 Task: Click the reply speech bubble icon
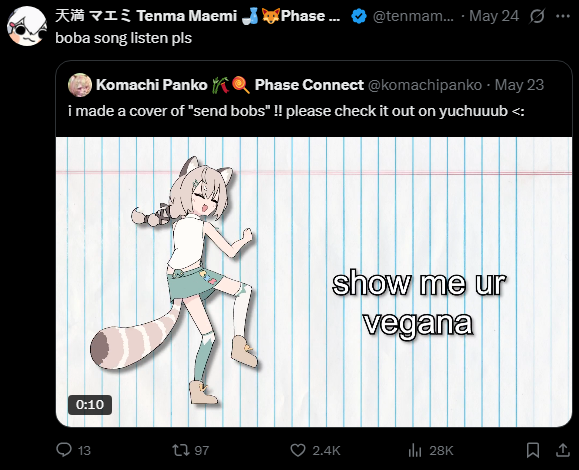(64, 450)
